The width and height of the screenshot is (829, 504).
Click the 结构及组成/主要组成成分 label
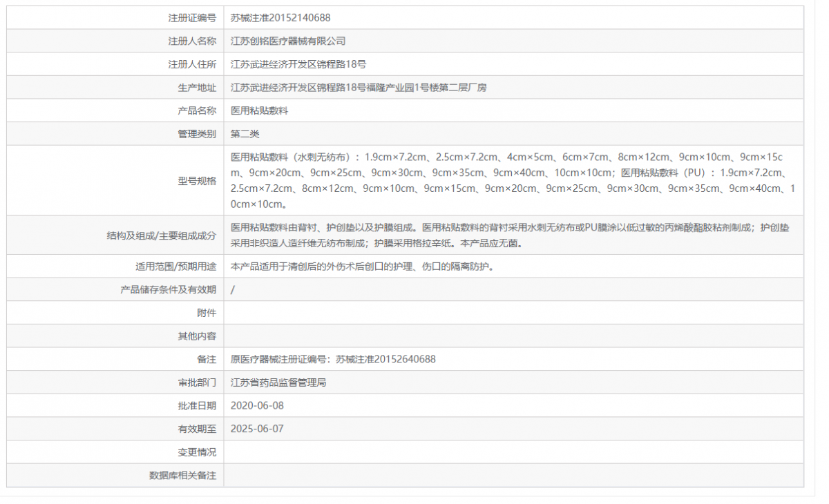(161, 235)
